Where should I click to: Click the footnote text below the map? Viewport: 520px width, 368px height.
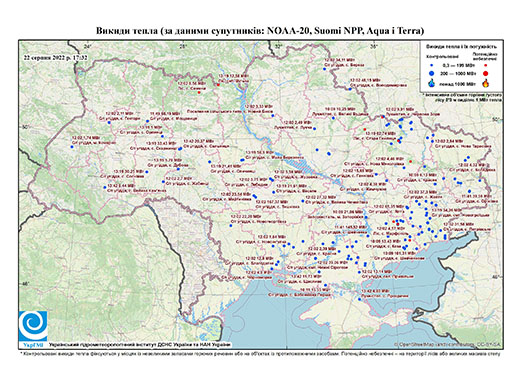[x=260, y=353]
